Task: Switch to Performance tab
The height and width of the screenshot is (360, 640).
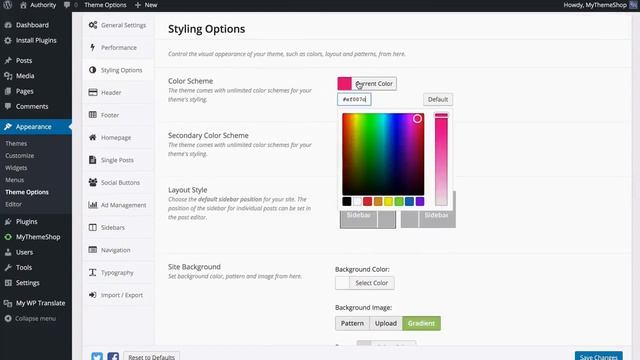Action: coord(118,47)
